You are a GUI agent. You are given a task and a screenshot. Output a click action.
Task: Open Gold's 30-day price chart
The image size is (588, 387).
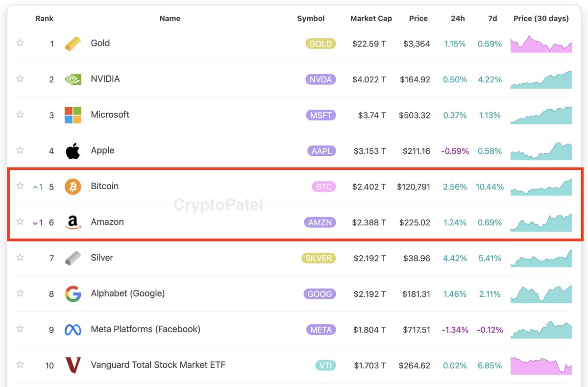pos(541,44)
